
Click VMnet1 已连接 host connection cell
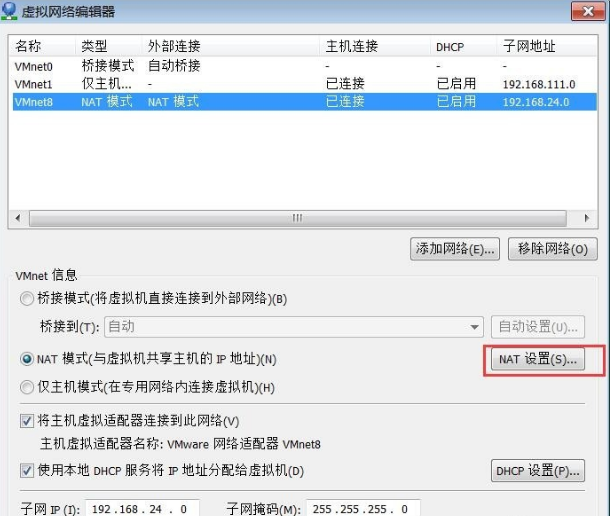[x=345, y=84]
